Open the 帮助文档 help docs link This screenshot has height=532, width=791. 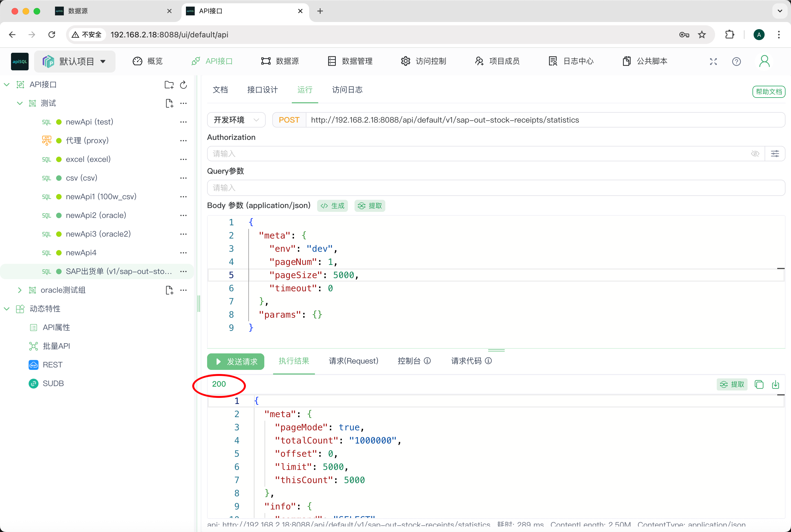[x=769, y=92]
